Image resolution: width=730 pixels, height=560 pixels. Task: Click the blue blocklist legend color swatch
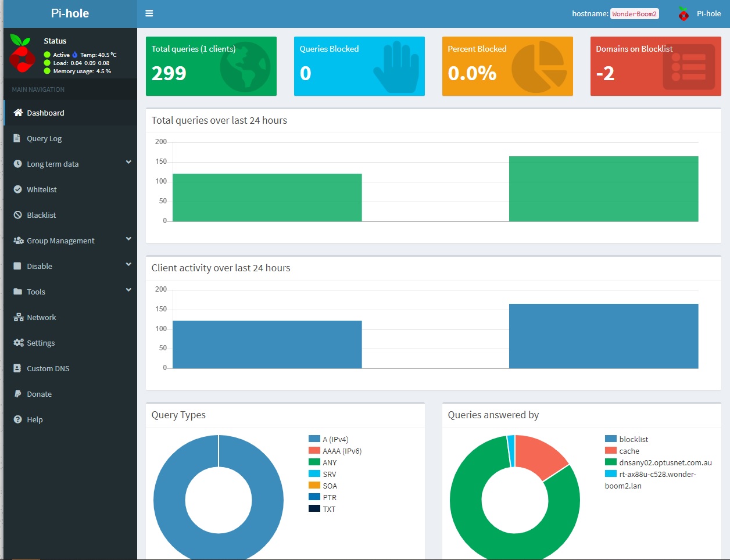(x=610, y=439)
